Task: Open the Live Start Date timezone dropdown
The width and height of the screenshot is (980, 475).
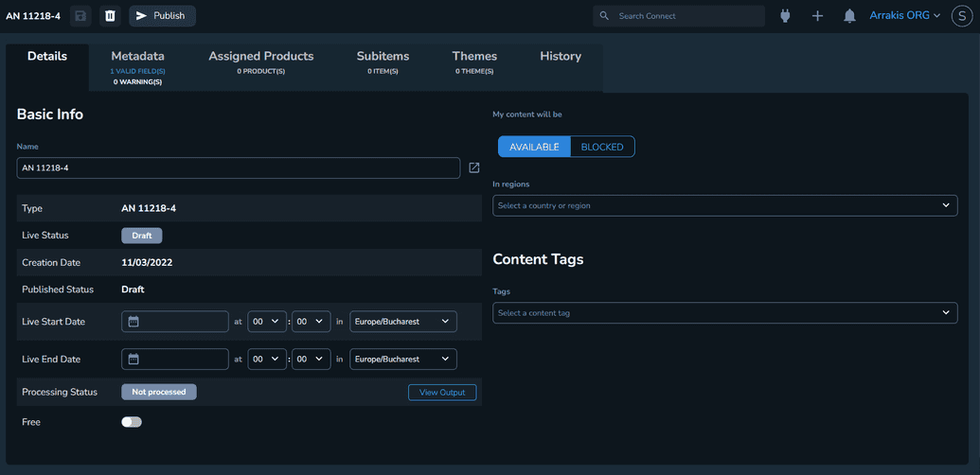Action: click(403, 322)
